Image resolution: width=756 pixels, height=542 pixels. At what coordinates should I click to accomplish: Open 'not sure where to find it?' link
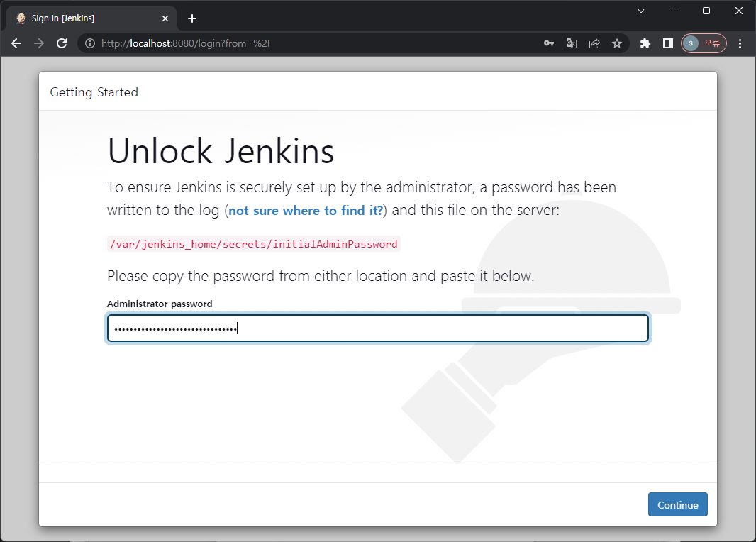pyautogui.click(x=306, y=211)
